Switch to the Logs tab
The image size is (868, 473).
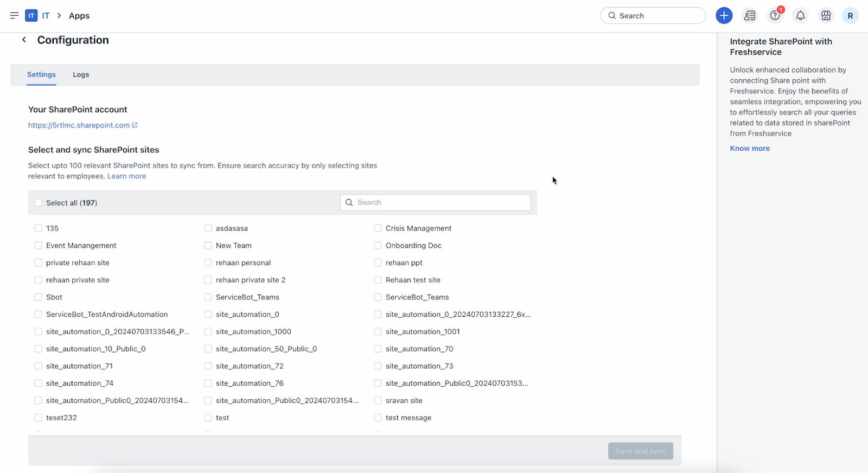tap(81, 74)
